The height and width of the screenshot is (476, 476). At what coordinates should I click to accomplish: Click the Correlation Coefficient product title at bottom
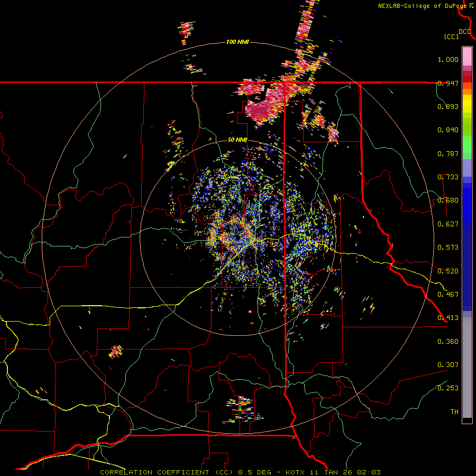point(240,472)
